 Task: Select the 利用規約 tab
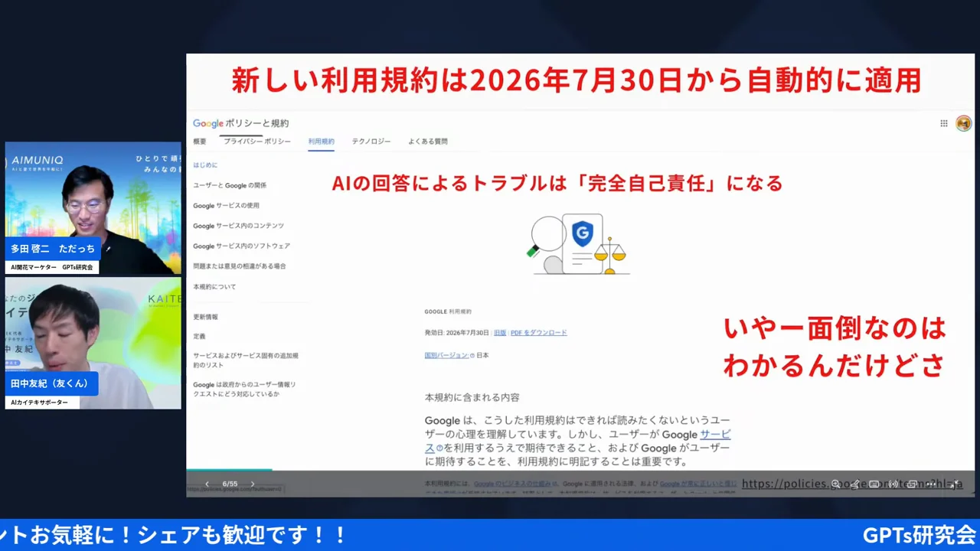(x=322, y=142)
